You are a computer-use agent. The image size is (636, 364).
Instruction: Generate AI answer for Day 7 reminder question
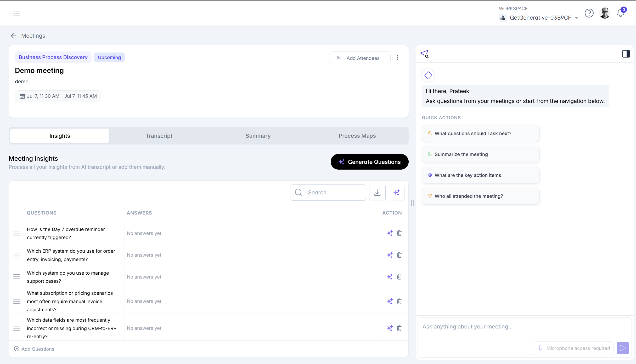390,233
